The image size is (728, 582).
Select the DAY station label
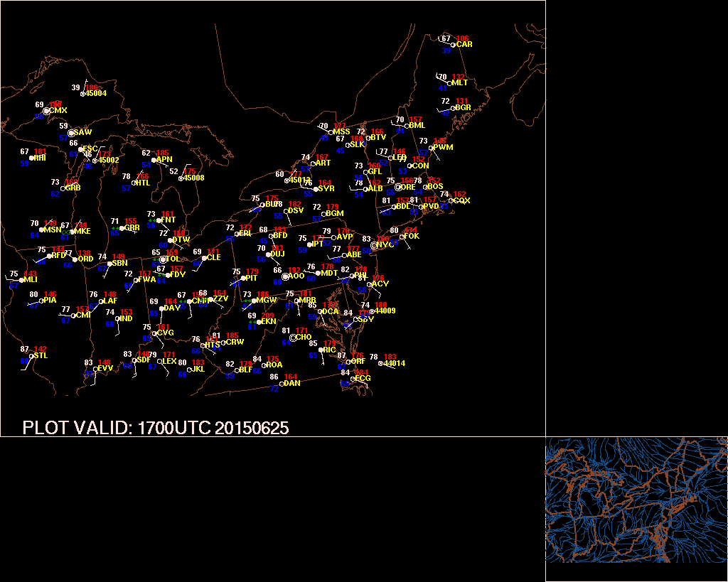tap(172, 308)
